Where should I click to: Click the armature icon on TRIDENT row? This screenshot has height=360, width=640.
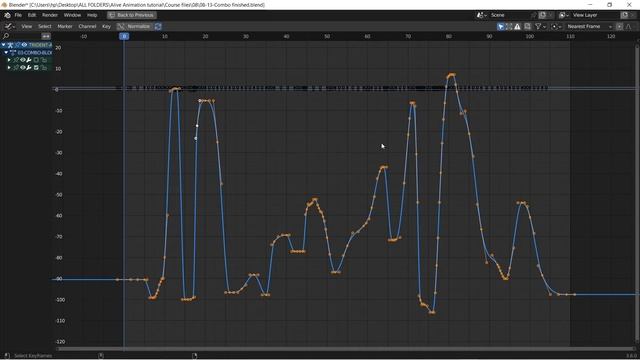click(x=10, y=44)
